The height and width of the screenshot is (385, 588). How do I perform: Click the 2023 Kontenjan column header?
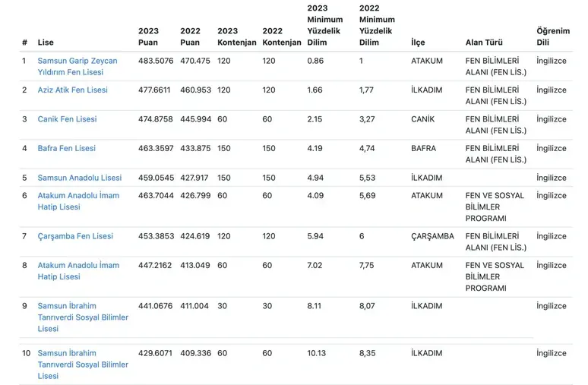236,36
